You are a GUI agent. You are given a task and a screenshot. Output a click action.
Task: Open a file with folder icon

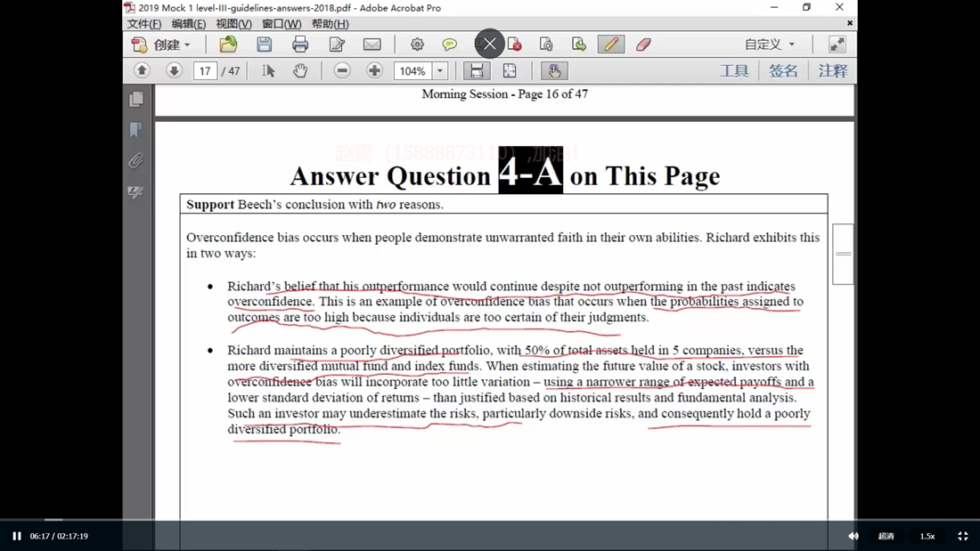[228, 45]
